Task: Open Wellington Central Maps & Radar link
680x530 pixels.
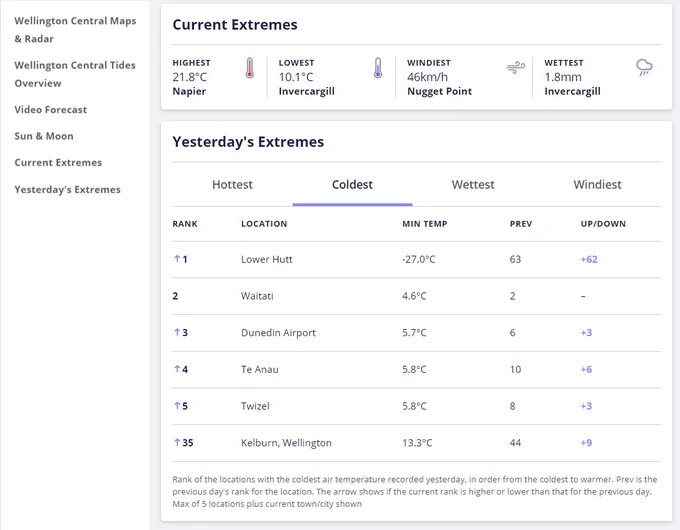Action: tap(75, 30)
